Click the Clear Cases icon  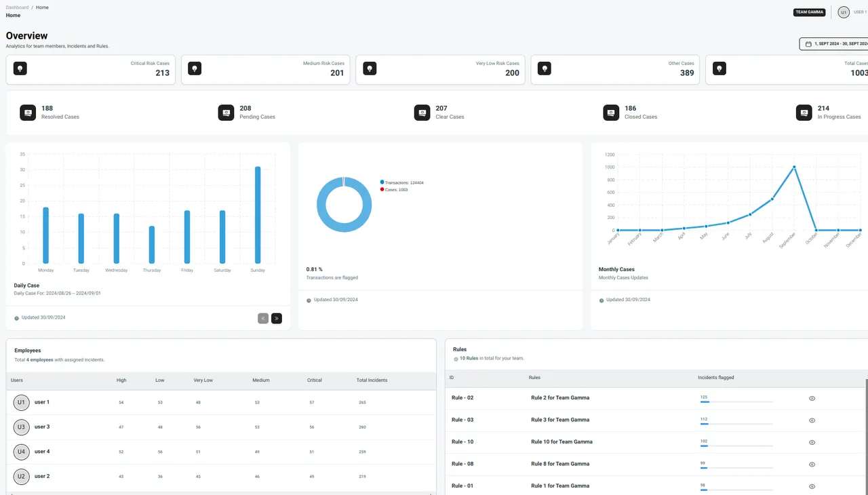[x=422, y=112]
